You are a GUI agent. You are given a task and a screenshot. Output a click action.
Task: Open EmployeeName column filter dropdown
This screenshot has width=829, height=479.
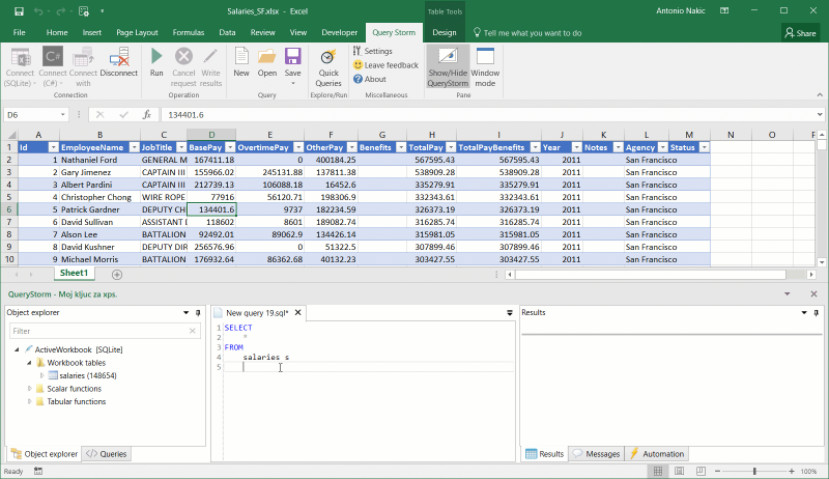(133, 148)
